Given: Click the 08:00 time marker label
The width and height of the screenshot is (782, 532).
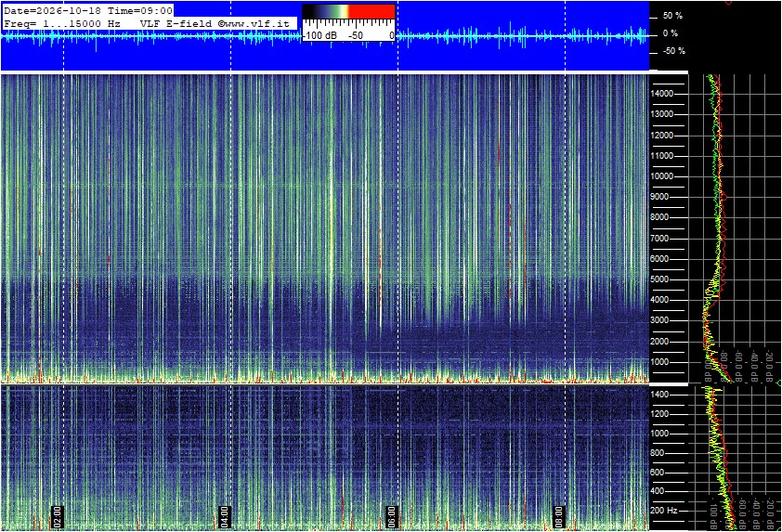Looking at the screenshot, I should click(x=558, y=516).
